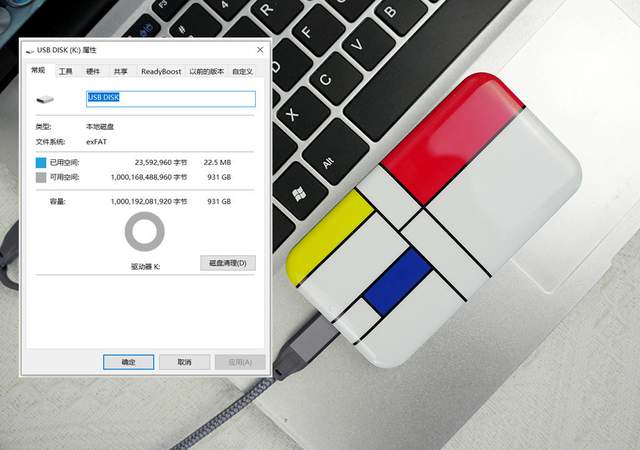The width and height of the screenshot is (640, 450).
Task: Click the 磁盘清理(D) button
Action: pos(228,263)
